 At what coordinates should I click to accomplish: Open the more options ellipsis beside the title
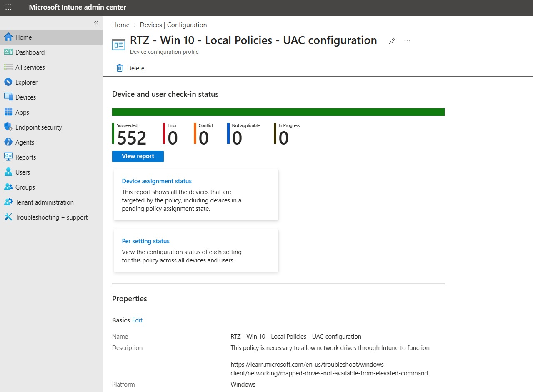pos(407,41)
